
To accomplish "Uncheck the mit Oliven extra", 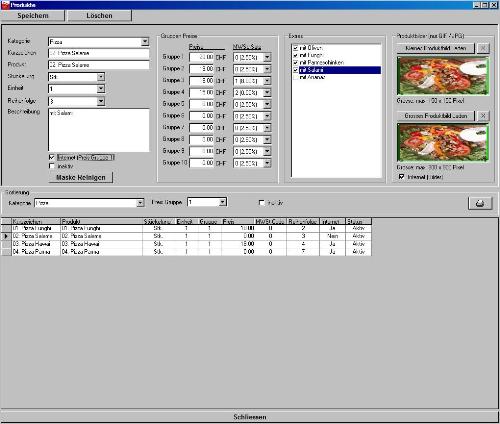I will 296,48.
